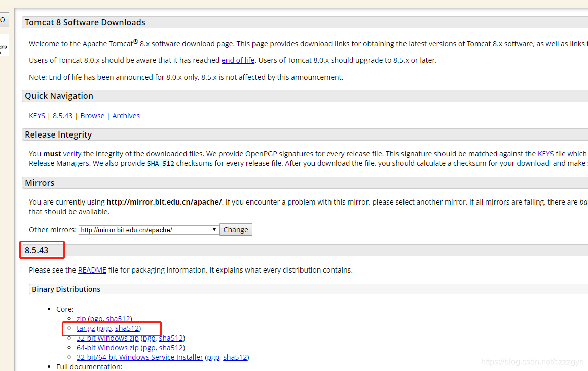Open pgp signature for Windows Service Installer

(x=213, y=357)
